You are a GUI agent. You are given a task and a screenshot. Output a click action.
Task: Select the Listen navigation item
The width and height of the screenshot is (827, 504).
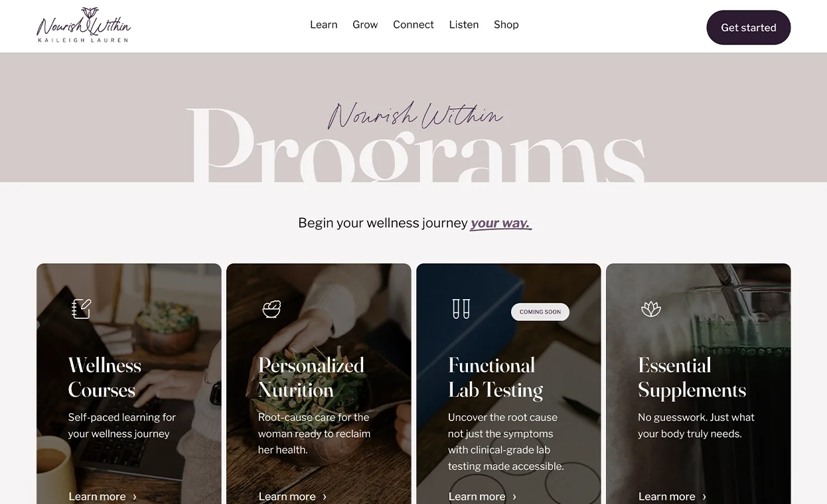pyautogui.click(x=464, y=25)
